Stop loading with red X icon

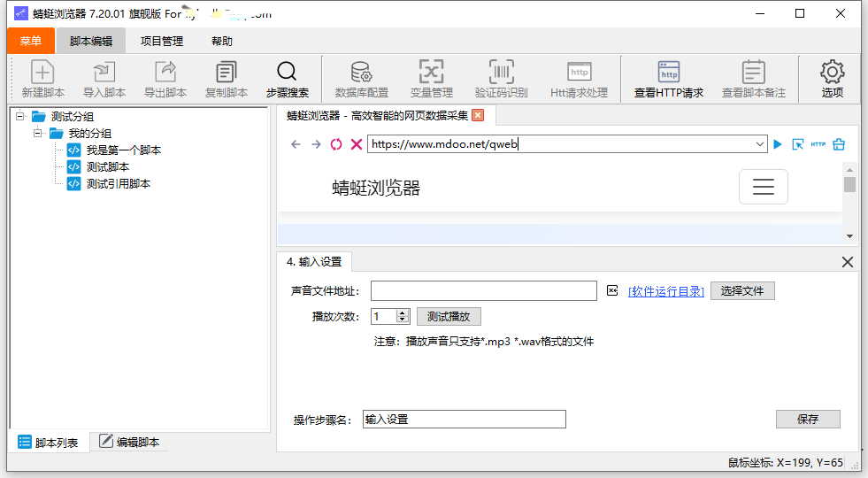[x=357, y=144]
